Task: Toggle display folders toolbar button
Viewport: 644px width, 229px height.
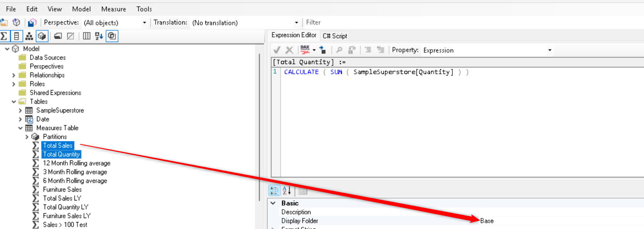Action: tap(58, 36)
